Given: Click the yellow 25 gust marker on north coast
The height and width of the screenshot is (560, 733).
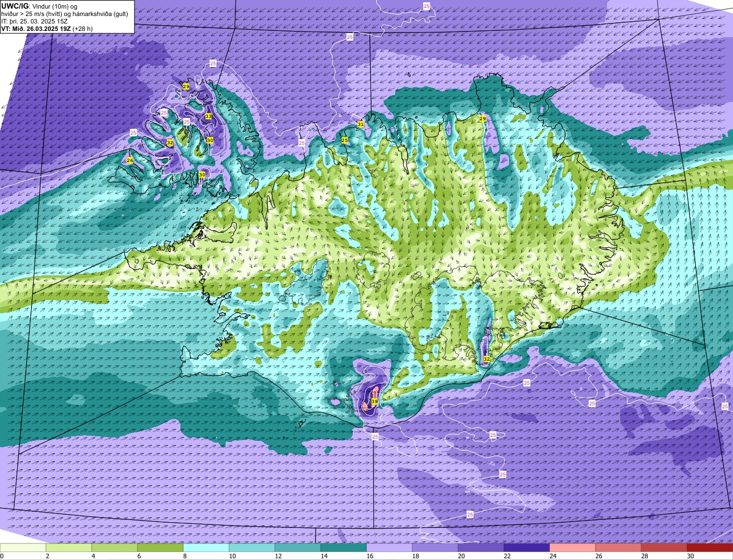Looking at the screenshot, I should 345,140.
